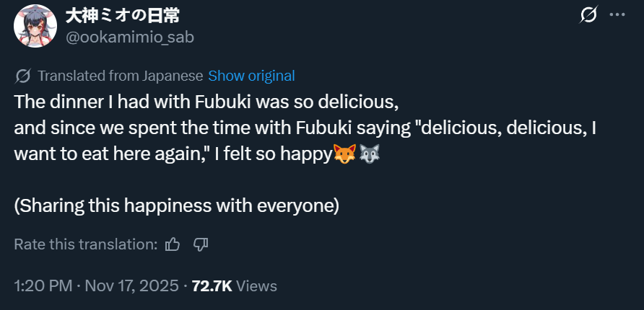644x310 pixels.
Task: Rate the translation with thumbs up
Action: [173, 244]
